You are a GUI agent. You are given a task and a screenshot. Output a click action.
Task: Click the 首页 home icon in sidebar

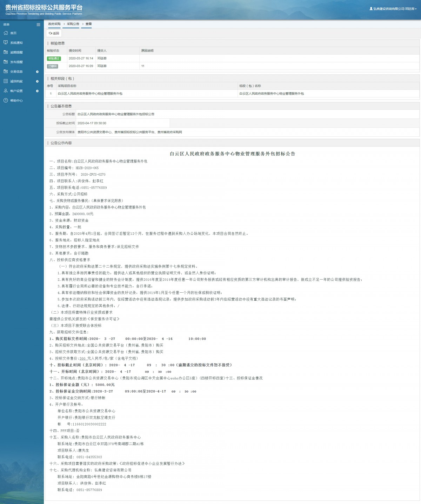6,33
